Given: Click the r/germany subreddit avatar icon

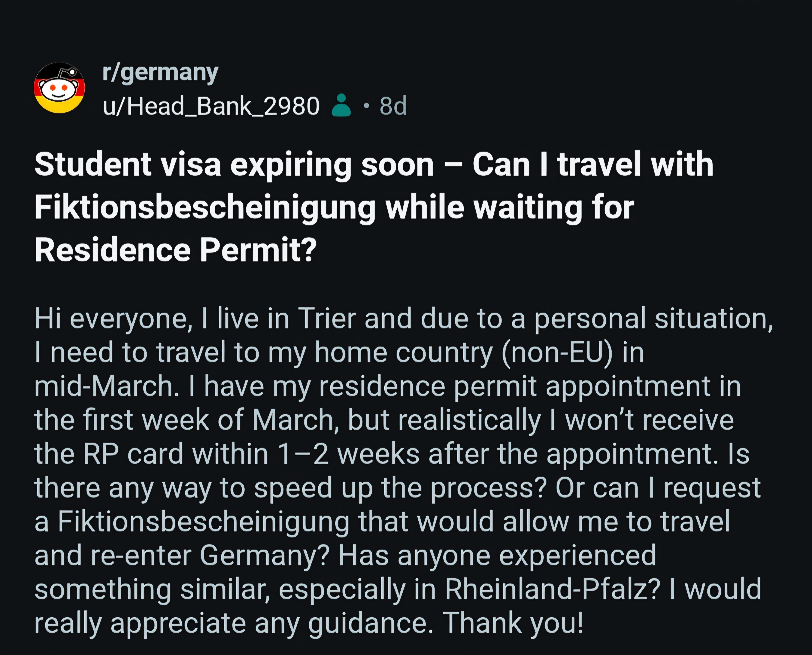Looking at the screenshot, I should (x=59, y=88).
